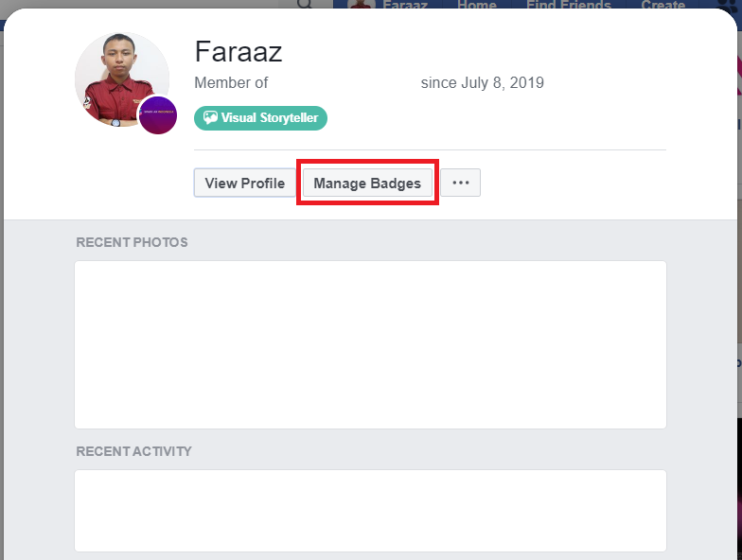Click the Faraaz name heading
Viewport: 742px width, 560px height.
[x=238, y=52]
